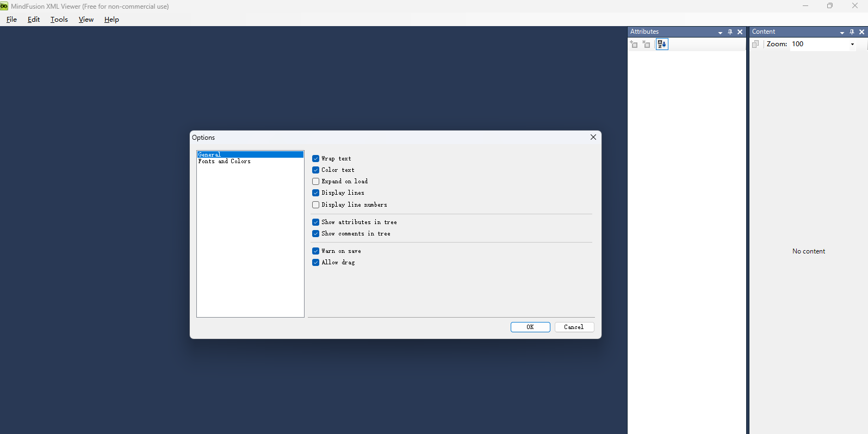
Task: Select General in Options category list
Action: tap(250, 154)
